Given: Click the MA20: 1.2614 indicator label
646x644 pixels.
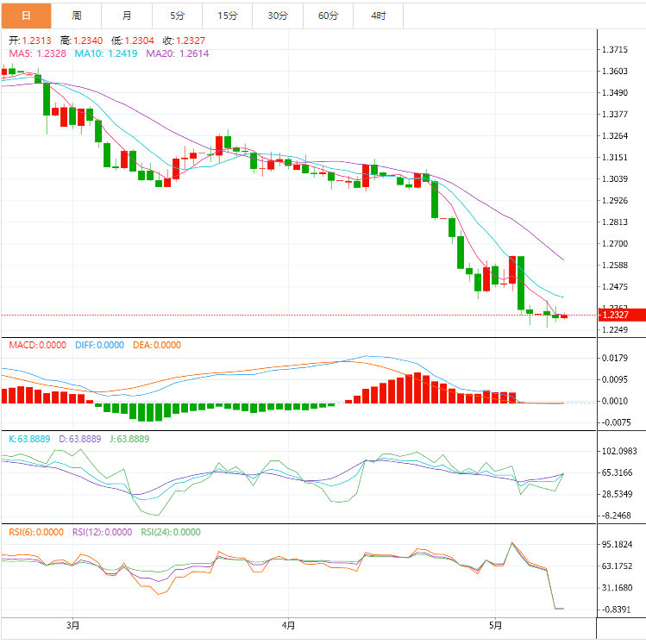Looking at the screenshot, I should coord(178,53).
